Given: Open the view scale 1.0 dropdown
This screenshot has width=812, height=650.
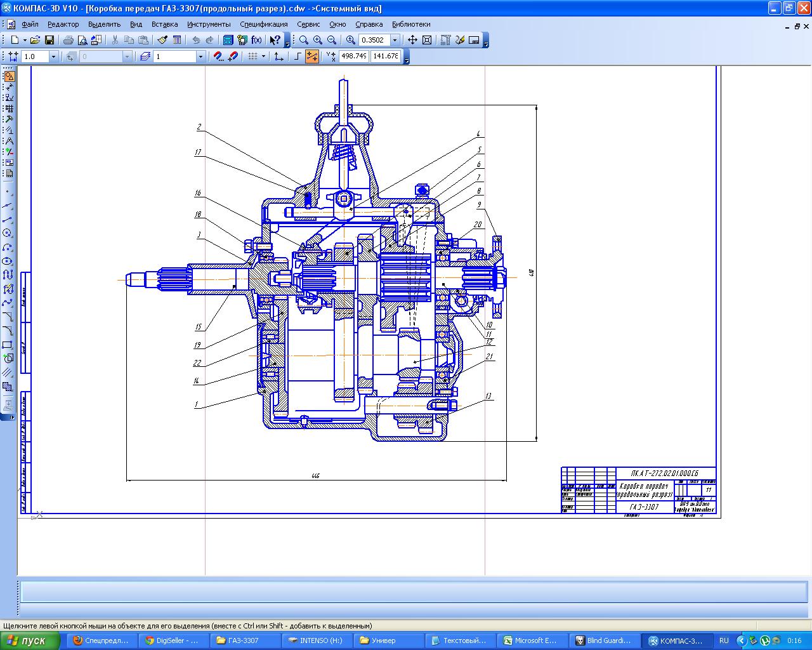Looking at the screenshot, I should coord(53,56).
